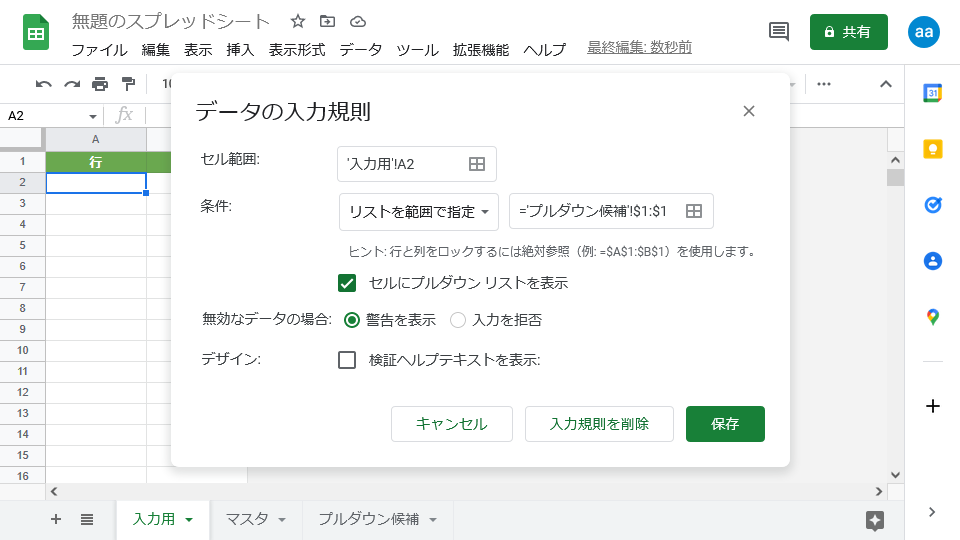The image size is (960, 540).
Task: Open the toolbar more options ellipsis
Action: 824,84
